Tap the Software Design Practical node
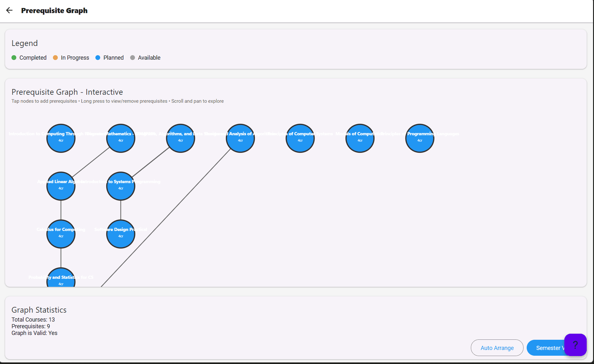594x364 pixels. point(121,234)
